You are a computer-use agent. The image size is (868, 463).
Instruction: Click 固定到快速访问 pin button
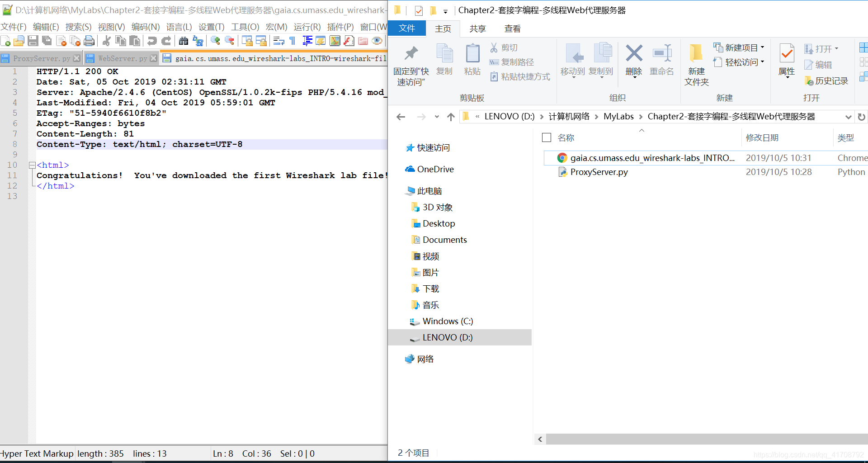(x=411, y=65)
